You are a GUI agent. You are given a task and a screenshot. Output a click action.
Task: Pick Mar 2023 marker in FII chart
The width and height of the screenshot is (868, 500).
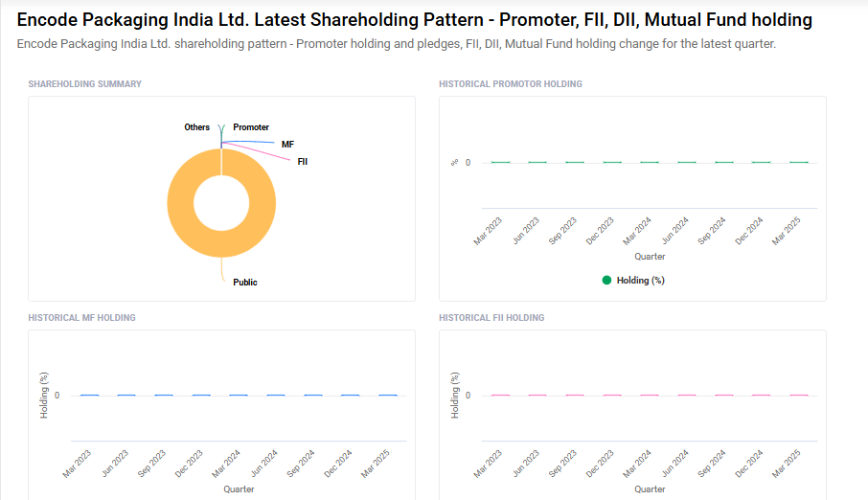pyautogui.click(x=500, y=396)
